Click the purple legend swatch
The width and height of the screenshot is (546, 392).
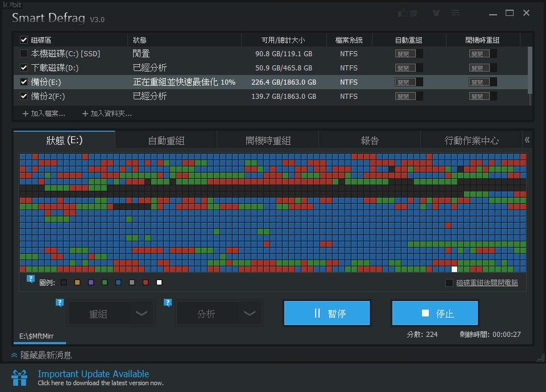91,282
